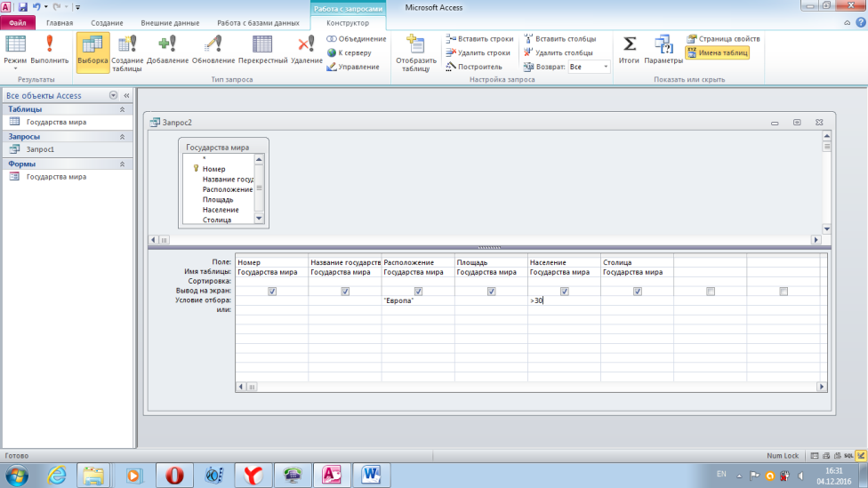868x488 pixels.
Task: Open table Государства мира in navigation pane
Action: click(x=56, y=122)
